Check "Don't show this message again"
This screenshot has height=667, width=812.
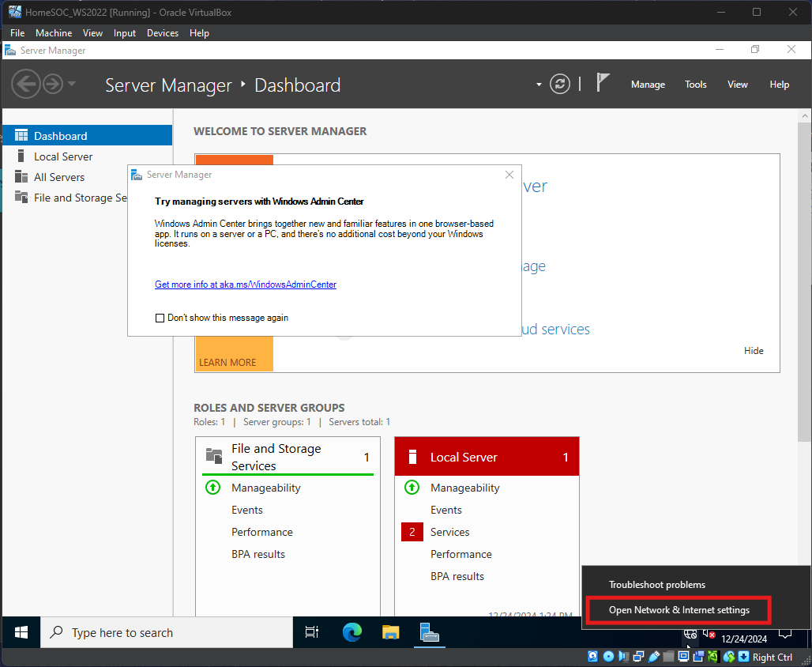click(160, 318)
